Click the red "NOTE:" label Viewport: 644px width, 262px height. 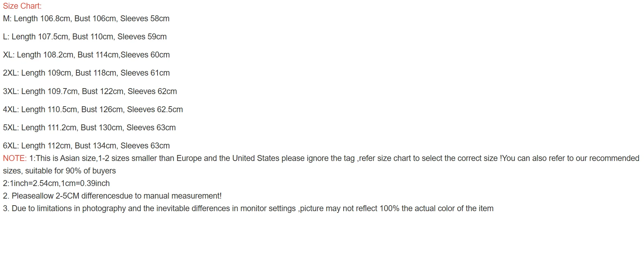click(15, 158)
